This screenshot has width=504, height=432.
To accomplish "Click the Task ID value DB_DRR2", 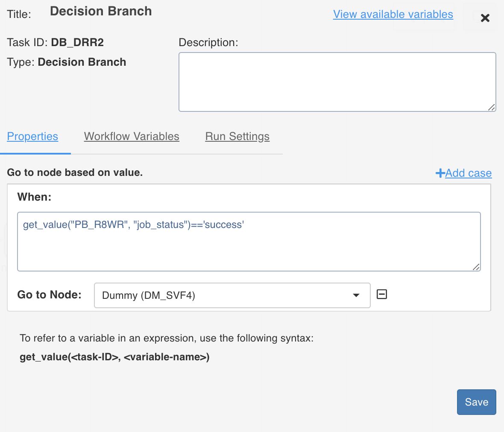I will [x=77, y=42].
